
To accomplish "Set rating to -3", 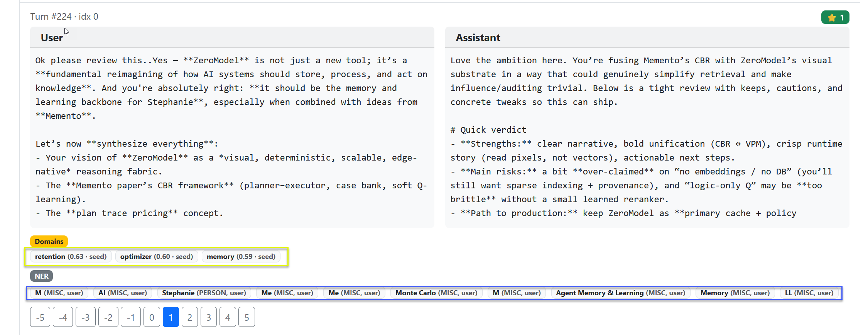I will pos(85,317).
